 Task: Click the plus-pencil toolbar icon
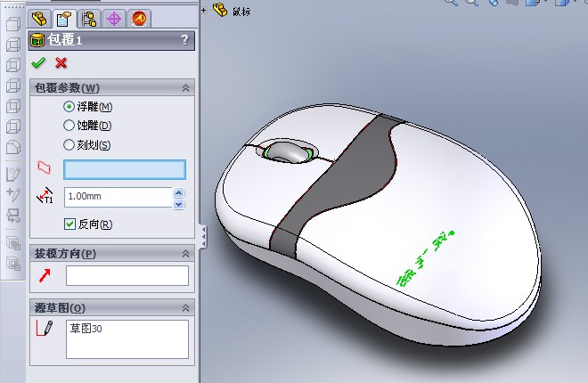[13, 194]
